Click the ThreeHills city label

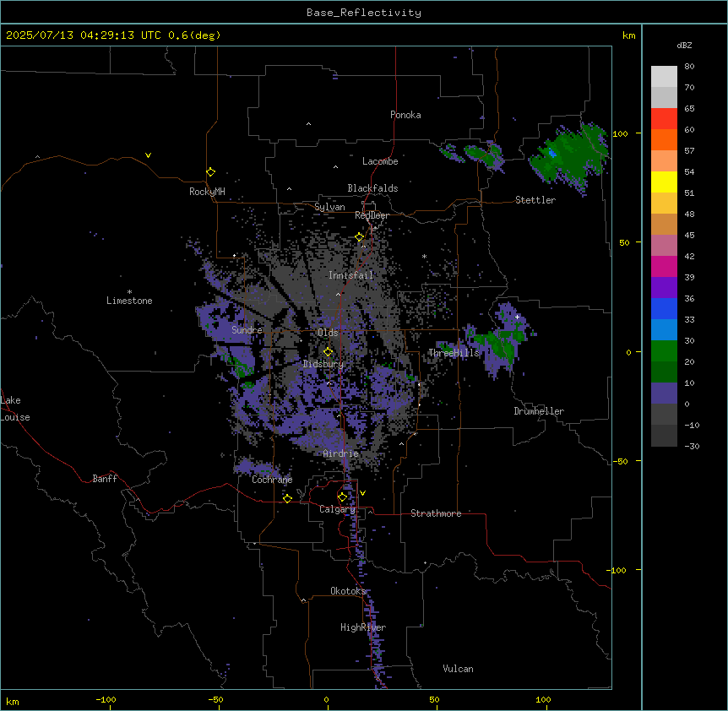[454, 353]
